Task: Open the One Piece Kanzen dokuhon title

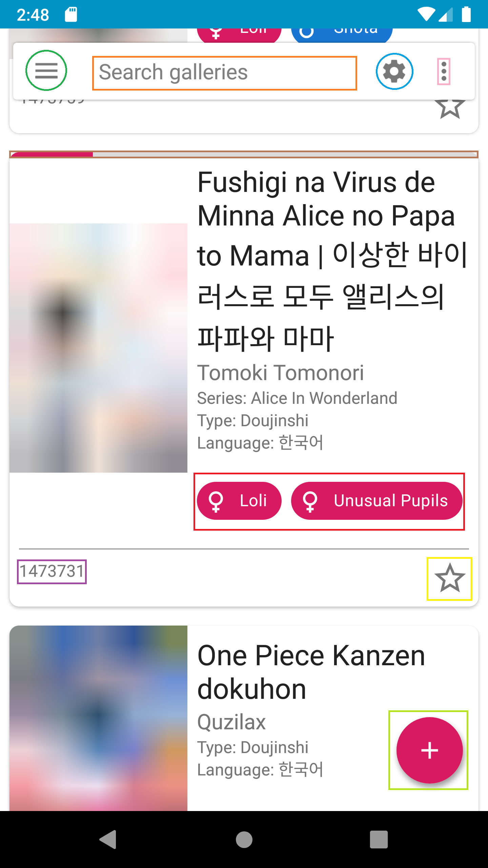Action: 311,672
